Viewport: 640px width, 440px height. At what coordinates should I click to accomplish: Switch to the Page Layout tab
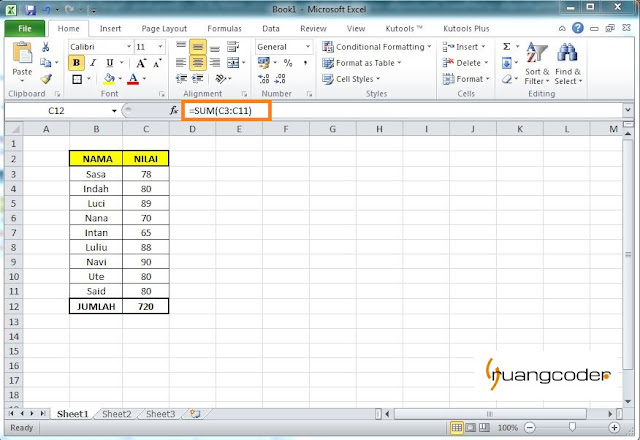[164, 29]
